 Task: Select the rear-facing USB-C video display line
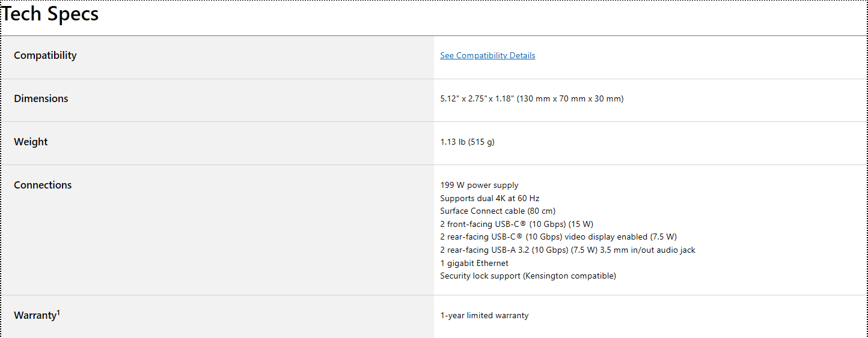(x=558, y=237)
